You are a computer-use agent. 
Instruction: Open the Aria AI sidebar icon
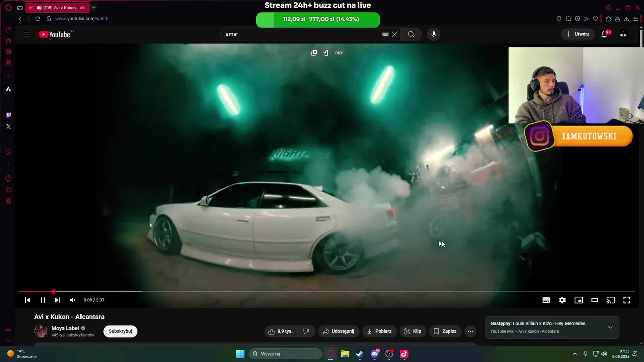pos(8,89)
